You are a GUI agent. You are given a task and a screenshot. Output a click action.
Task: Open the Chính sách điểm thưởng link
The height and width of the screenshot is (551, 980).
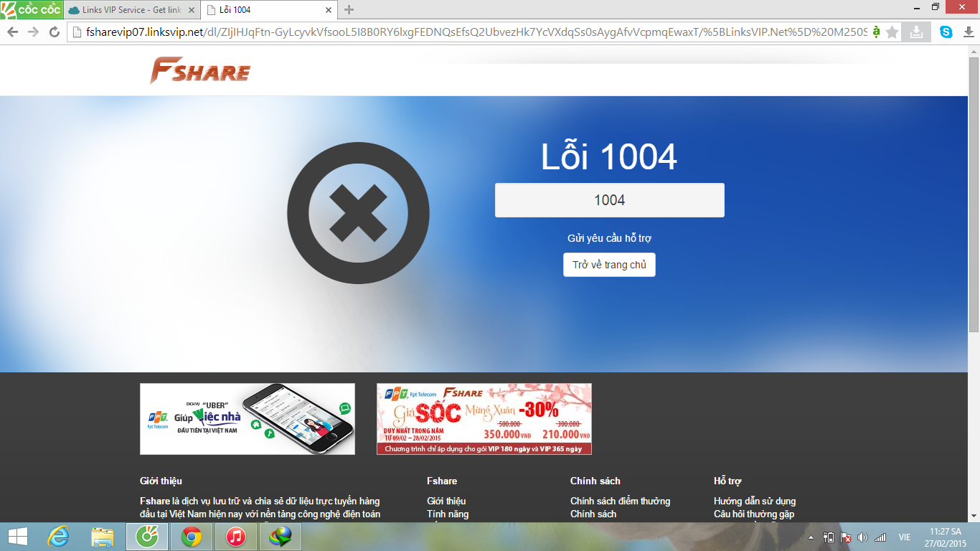tap(620, 501)
